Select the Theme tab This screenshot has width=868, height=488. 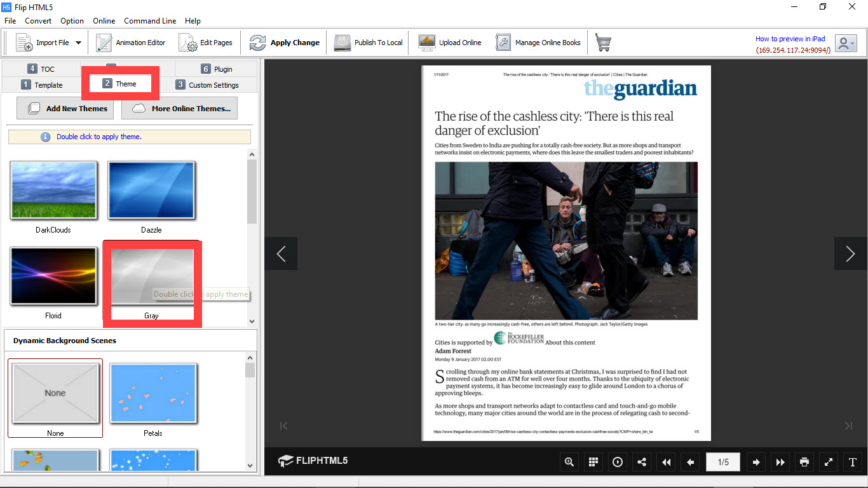[x=120, y=84]
